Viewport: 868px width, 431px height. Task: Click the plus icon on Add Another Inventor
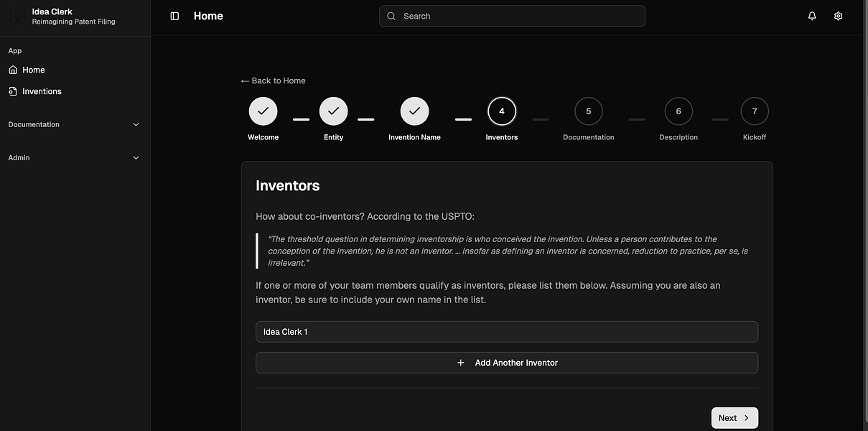coord(461,363)
